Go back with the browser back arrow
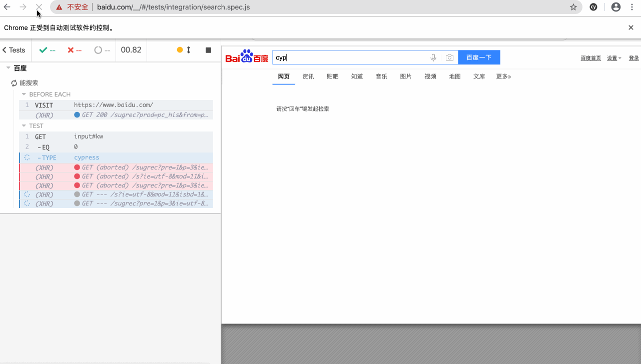Screen dimensions: 641x364 [7, 7]
